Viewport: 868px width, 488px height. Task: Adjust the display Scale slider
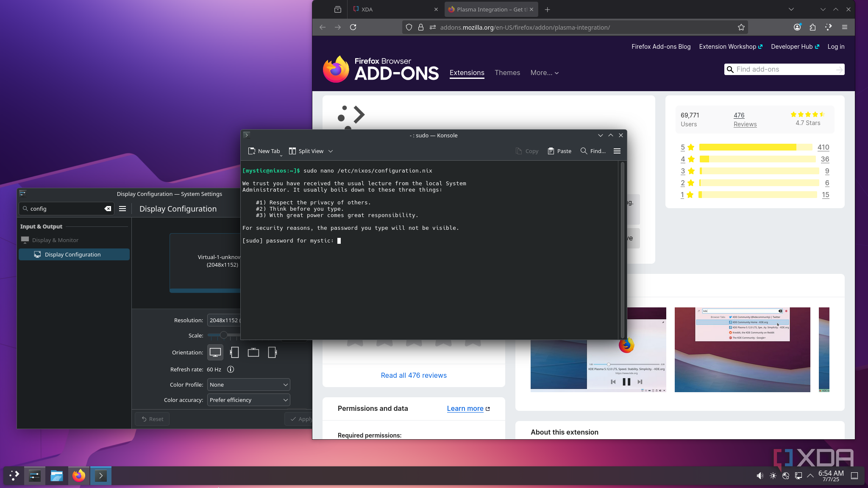224,335
